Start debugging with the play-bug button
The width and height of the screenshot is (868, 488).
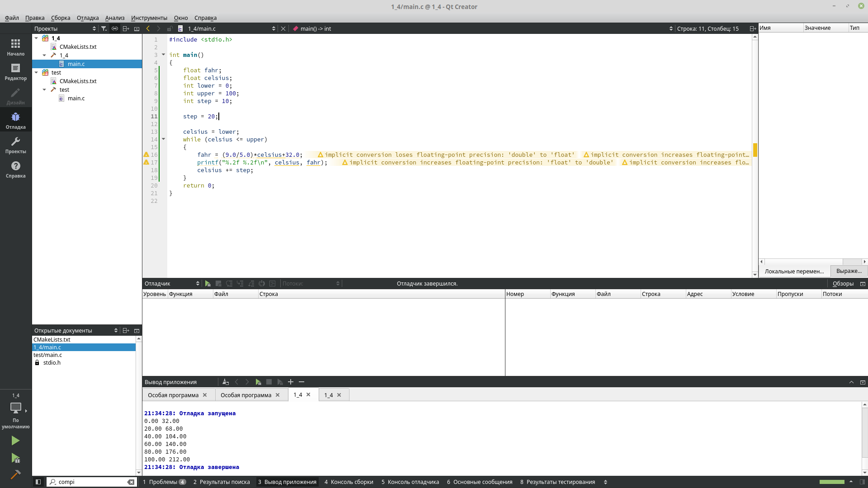[15, 458]
